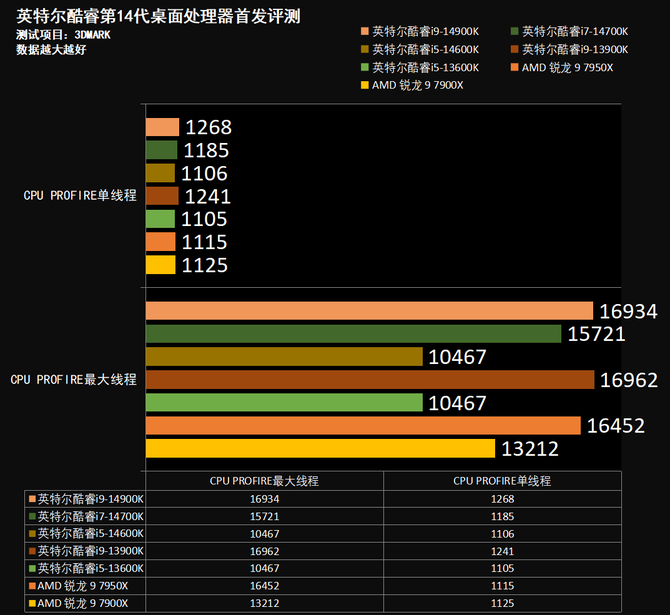Click table cell 1268 in i9-14900K row
Screen dimensions: 670x615
pyautogui.click(x=502, y=499)
